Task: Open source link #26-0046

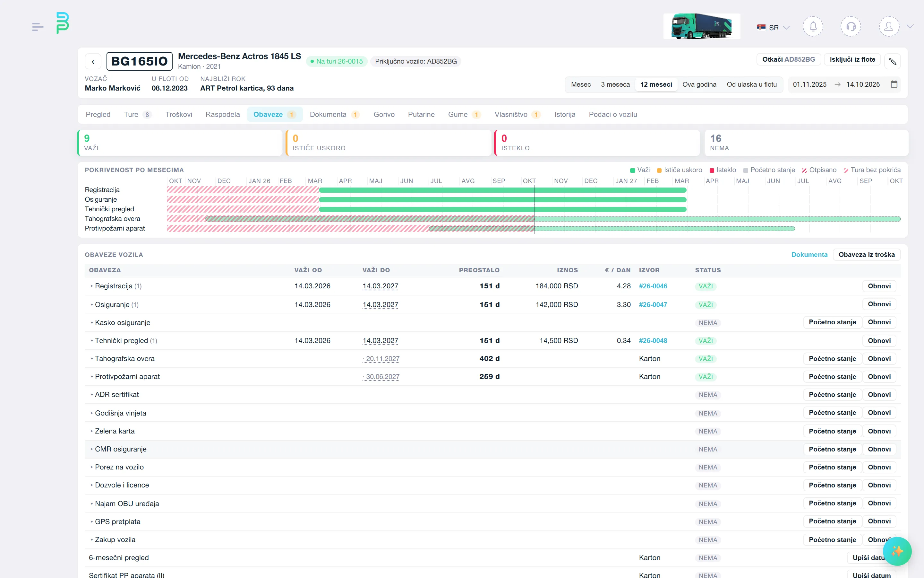Action: (x=653, y=286)
